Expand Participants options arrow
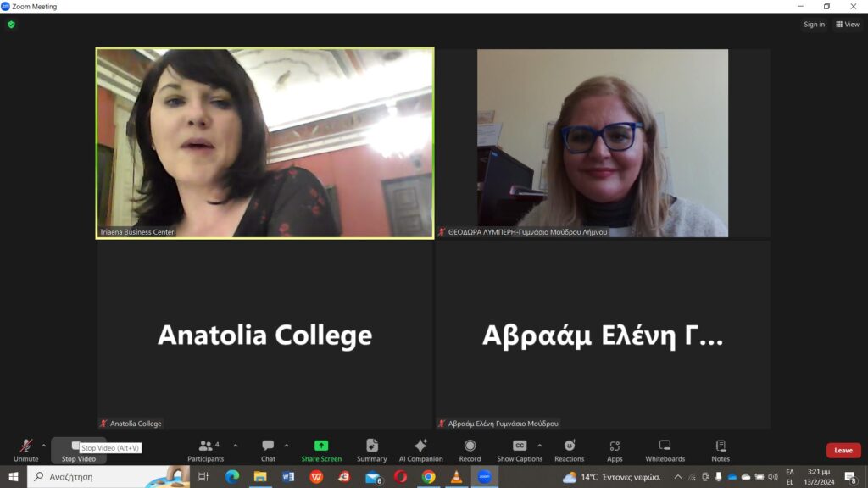868x488 pixels. 236,446
